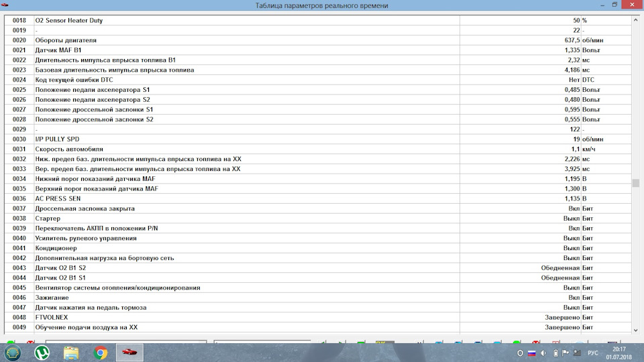This screenshot has height=362, width=644.
Task: Select Обучение подачи воздуха на XX
Action: pyautogui.click(x=318, y=327)
